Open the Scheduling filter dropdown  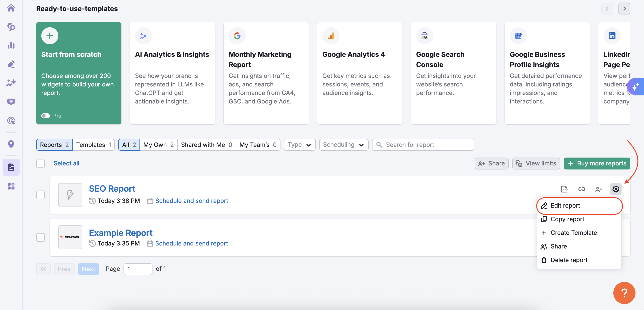(x=344, y=145)
